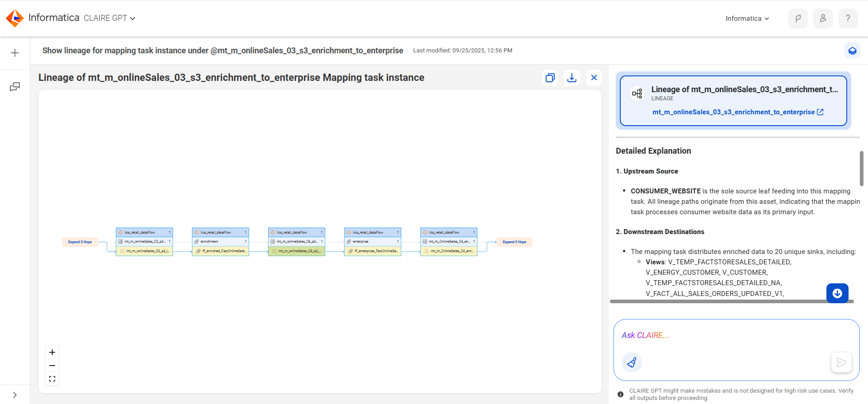This screenshot has height=404, width=868.
Task: Click V_FACT_ALL_SALES_ORDERS_UPDATED_V1 text
Action: (715, 294)
